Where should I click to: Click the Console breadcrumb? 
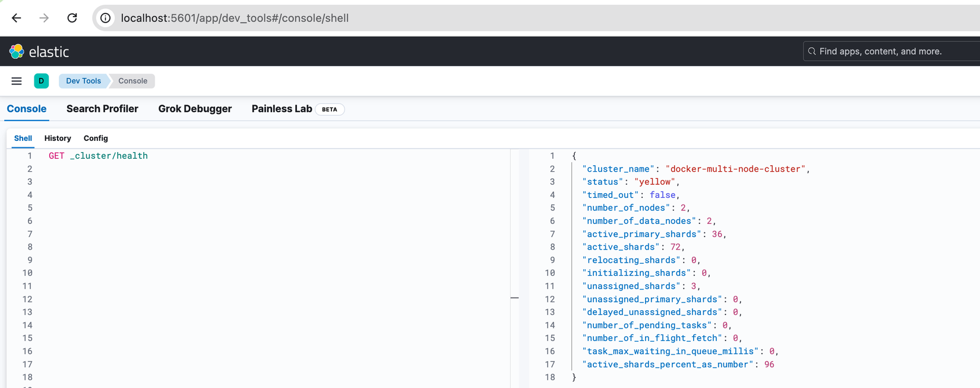[x=132, y=81]
